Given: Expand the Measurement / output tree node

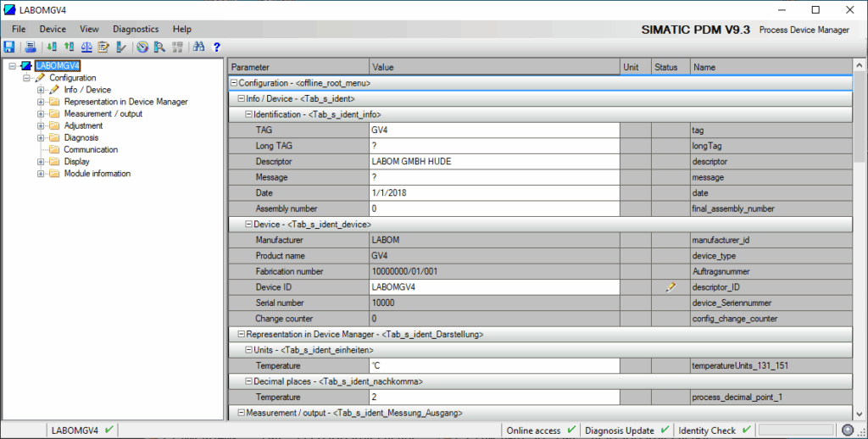Looking at the screenshot, I should click(x=40, y=114).
